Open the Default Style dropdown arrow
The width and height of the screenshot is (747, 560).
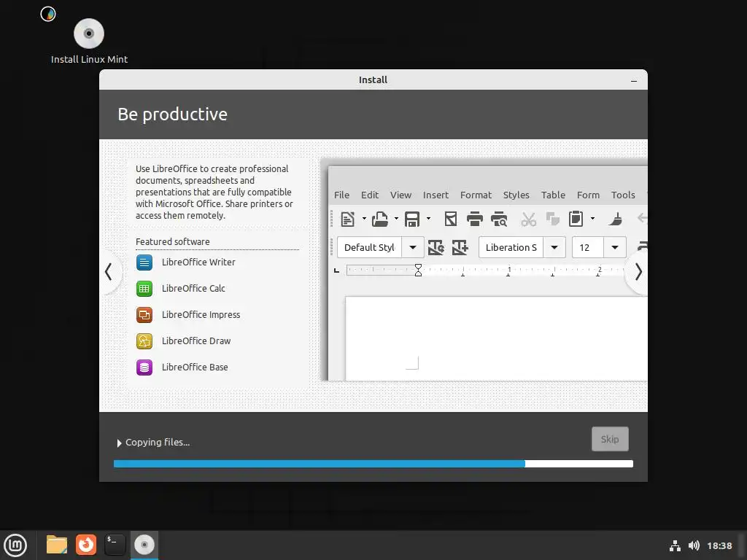click(413, 248)
